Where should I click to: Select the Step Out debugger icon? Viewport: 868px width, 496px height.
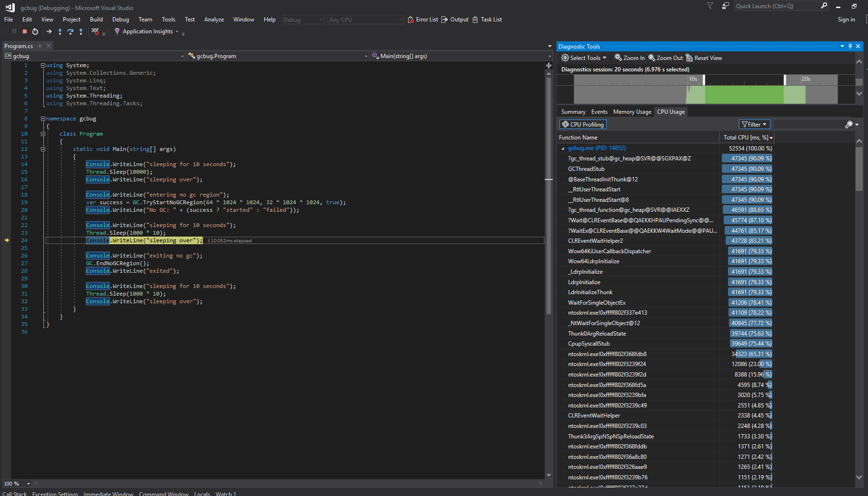click(x=81, y=31)
